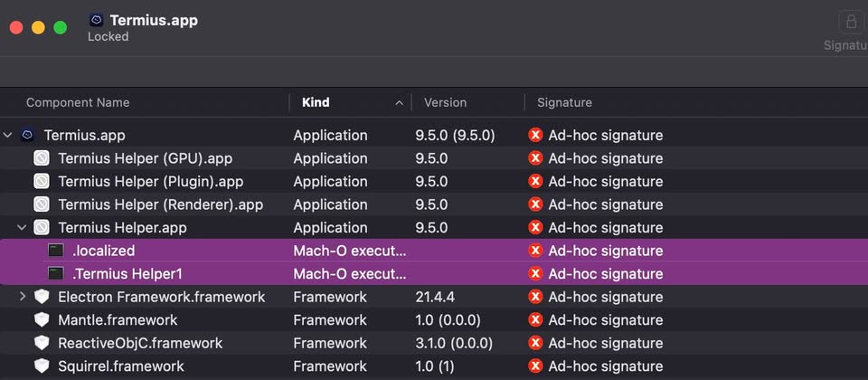The image size is (868, 380).
Task: Click the Signature column header
Action: (564, 103)
